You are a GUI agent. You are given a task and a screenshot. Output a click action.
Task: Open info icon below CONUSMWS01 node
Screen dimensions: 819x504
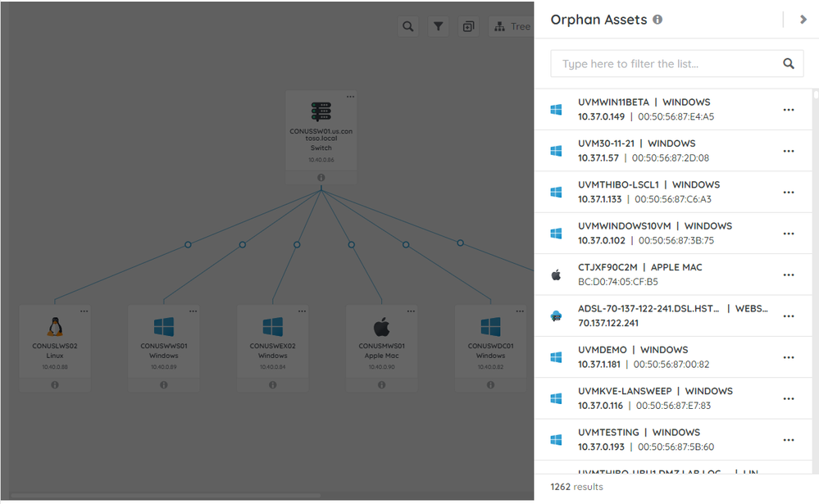(x=382, y=384)
